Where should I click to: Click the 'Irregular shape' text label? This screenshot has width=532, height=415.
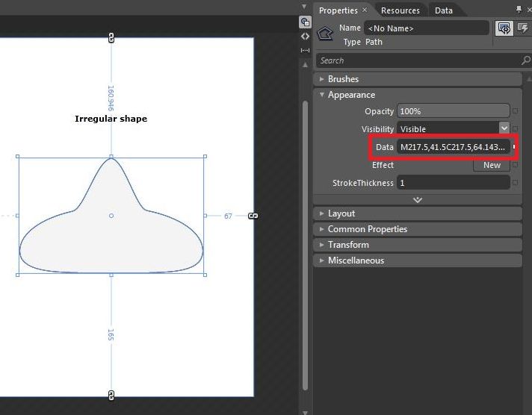tap(111, 119)
